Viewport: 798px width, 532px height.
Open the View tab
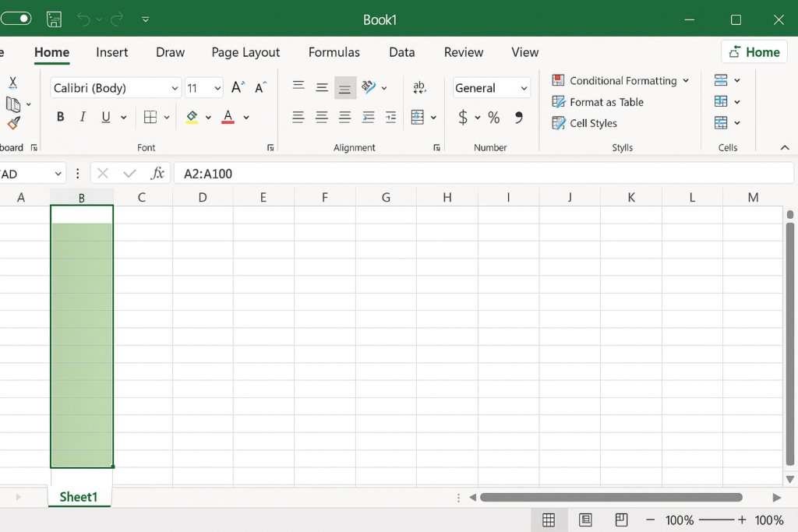pyautogui.click(x=524, y=52)
